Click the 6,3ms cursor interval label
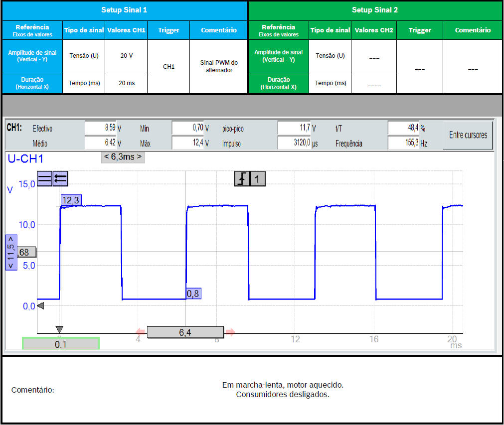Viewport: 504px width, 425px height. pyautogui.click(x=123, y=157)
